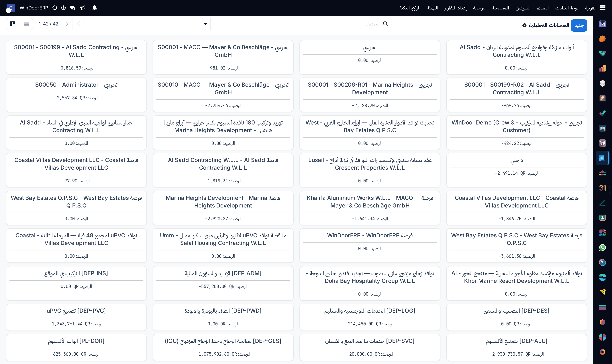Click the user avatar logo at top left

[11, 8]
